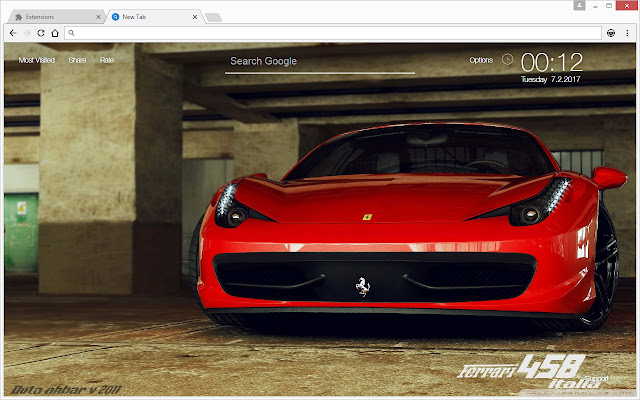Click the clock icon next to Options
Image resolution: width=640 pixels, height=400 pixels.
507,60
